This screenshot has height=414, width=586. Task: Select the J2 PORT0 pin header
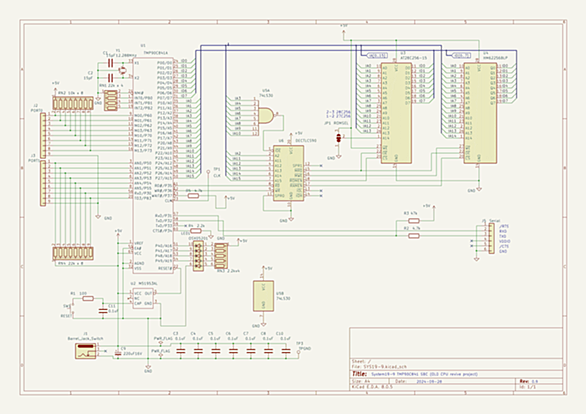coord(43,134)
